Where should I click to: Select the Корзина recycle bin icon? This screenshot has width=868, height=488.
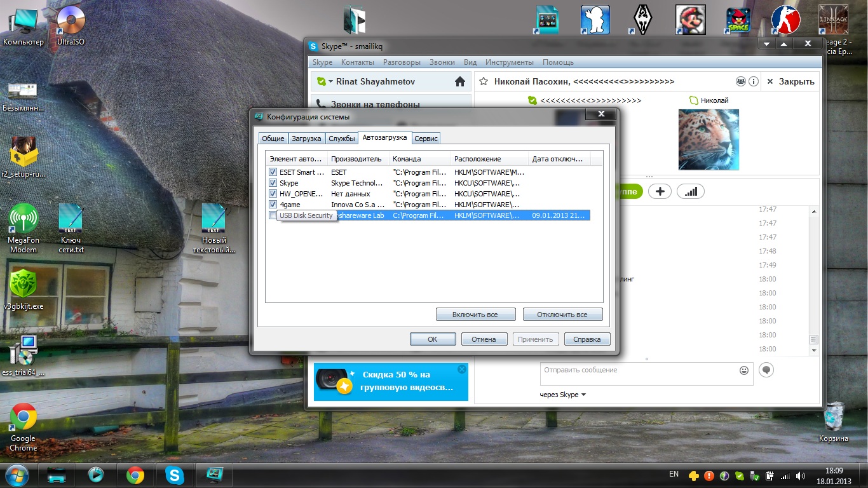pyautogui.click(x=834, y=422)
